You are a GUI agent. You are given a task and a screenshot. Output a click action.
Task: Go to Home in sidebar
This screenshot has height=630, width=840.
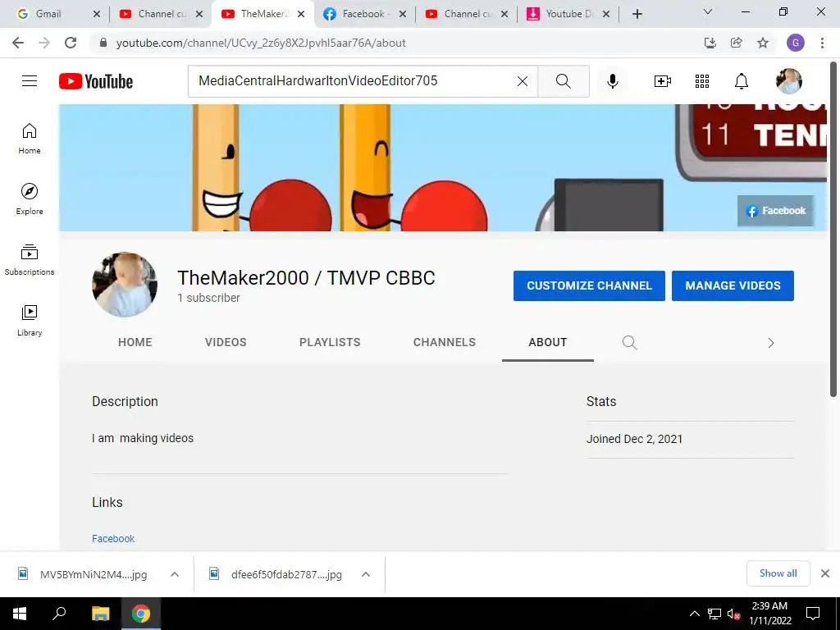30,139
